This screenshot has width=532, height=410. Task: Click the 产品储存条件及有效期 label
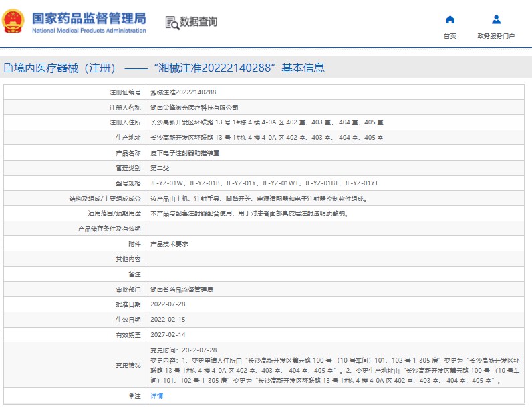[109, 229]
